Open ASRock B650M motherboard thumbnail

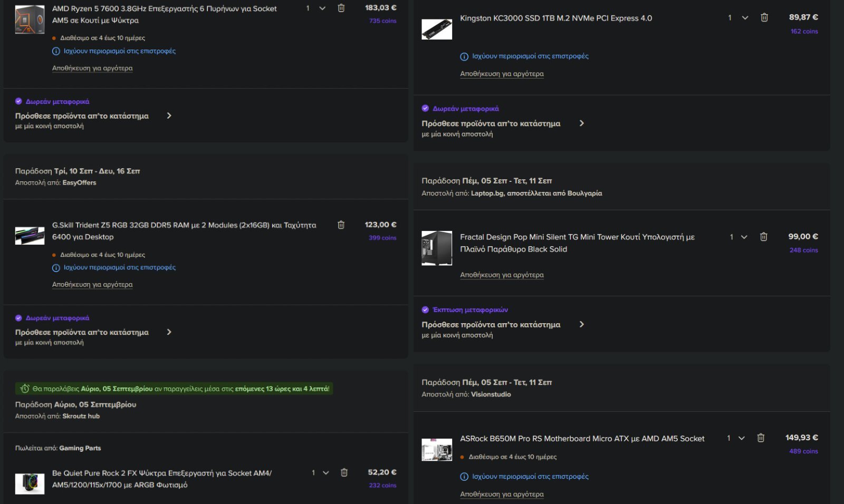pyautogui.click(x=437, y=450)
